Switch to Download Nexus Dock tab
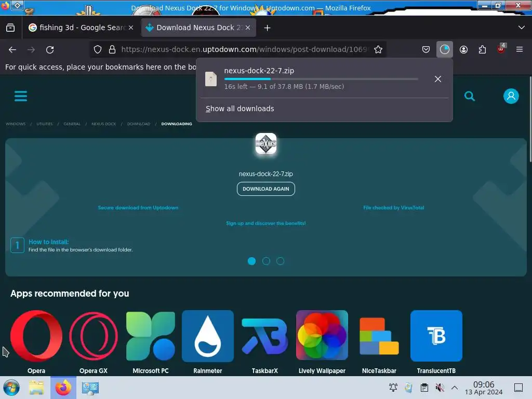532x399 pixels. [198, 28]
